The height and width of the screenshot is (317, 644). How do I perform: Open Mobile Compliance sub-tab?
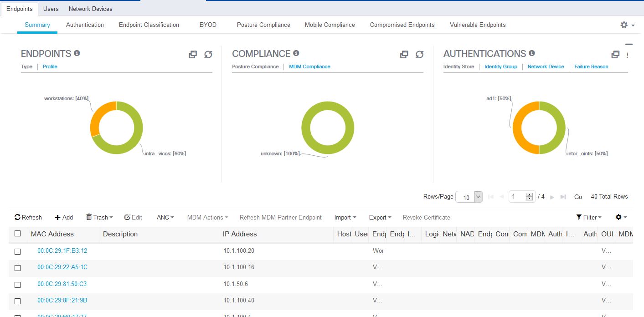click(330, 25)
